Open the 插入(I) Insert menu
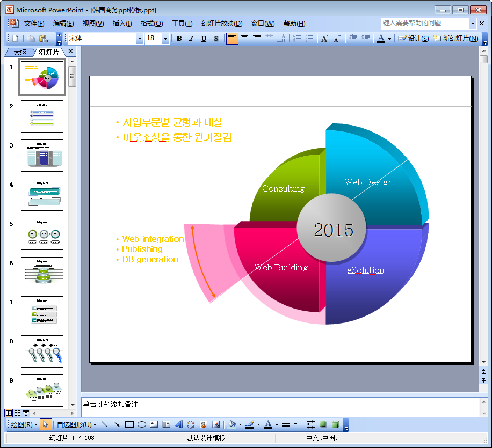The height and width of the screenshot is (448, 492). tap(122, 24)
